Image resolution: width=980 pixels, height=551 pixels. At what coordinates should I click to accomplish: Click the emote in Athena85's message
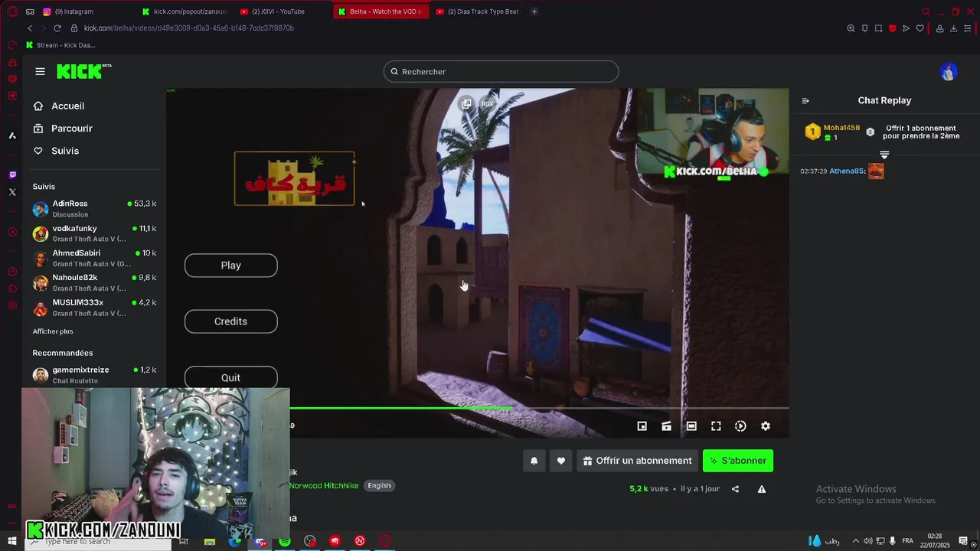876,171
